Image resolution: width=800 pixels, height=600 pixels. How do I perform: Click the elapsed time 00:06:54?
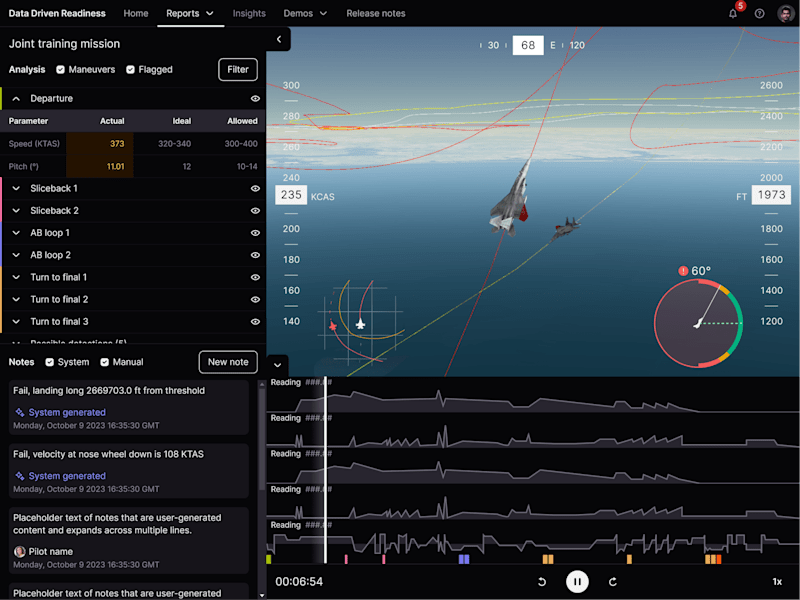(x=299, y=582)
